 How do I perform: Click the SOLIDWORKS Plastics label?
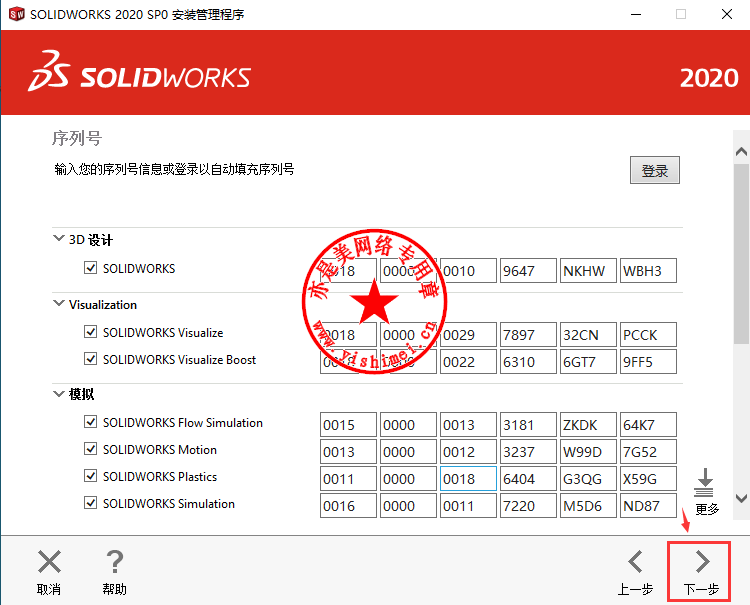(x=160, y=476)
